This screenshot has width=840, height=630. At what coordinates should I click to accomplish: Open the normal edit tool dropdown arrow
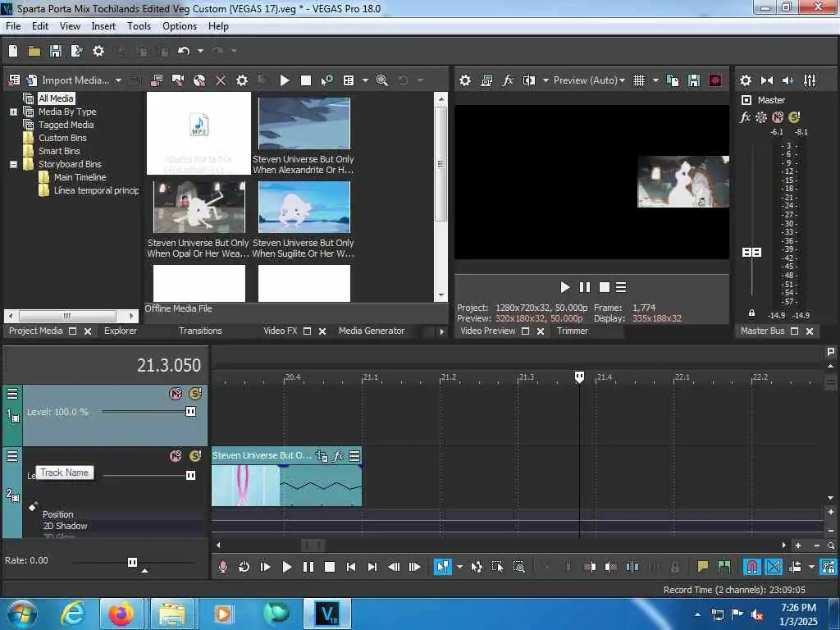tap(459, 567)
